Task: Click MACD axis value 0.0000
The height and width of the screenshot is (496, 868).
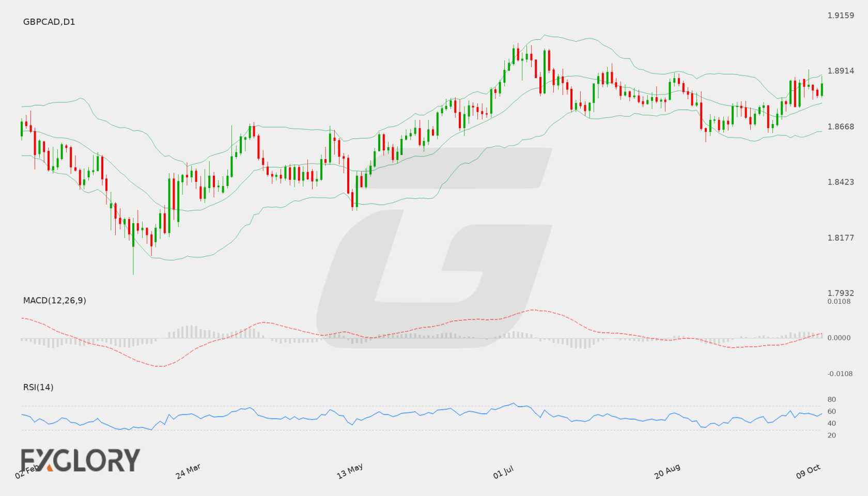Action: pos(839,337)
